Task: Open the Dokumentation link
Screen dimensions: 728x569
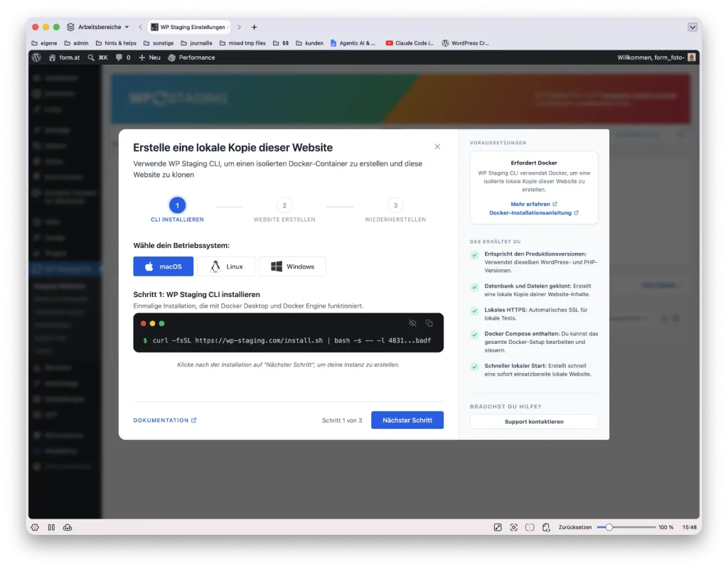Action: (x=165, y=420)
